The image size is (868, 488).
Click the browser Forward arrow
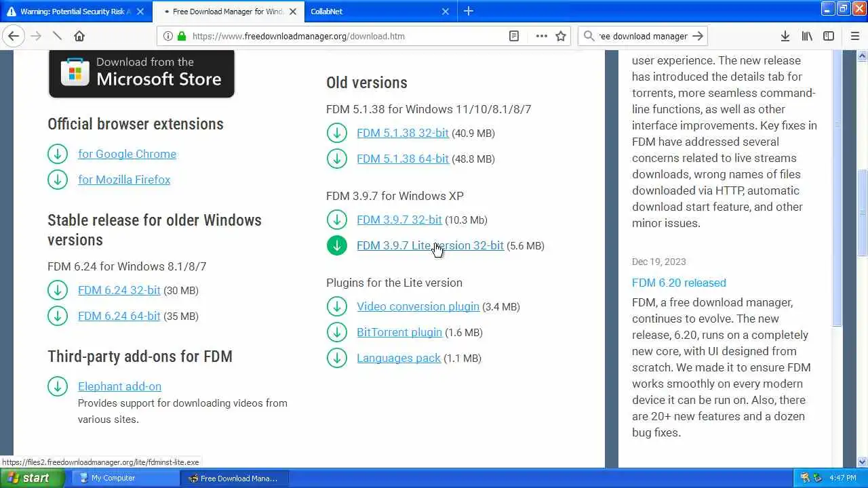click(x=36, y=36)
